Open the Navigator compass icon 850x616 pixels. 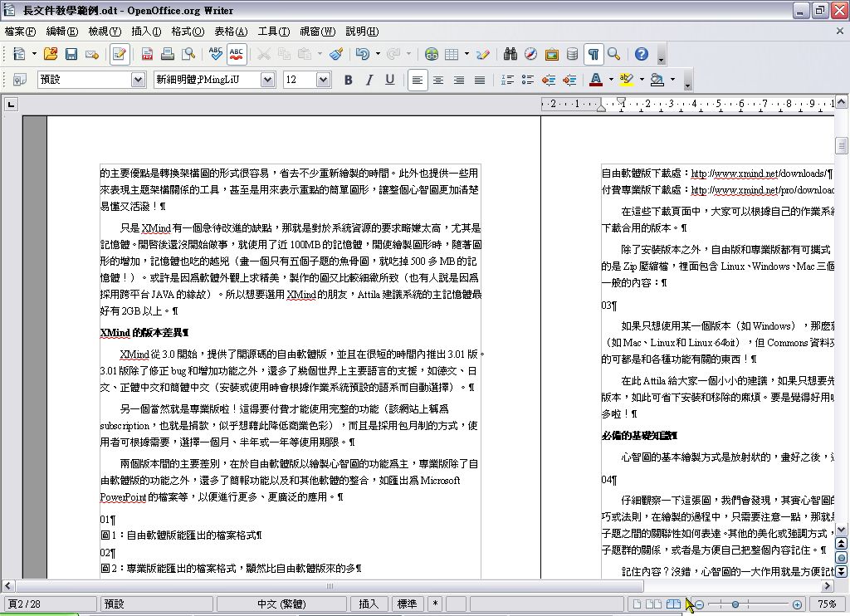point(530,54)
